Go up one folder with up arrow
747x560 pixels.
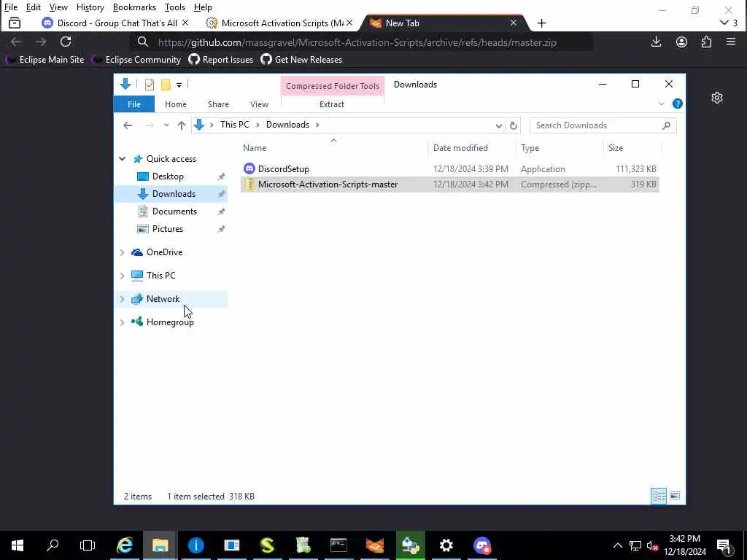(182, 125)
